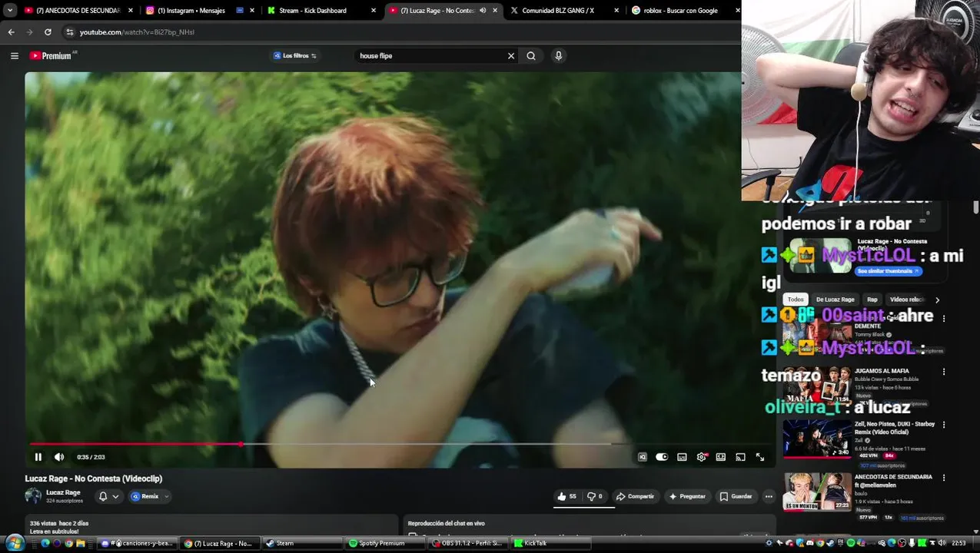Click the progress bar scrubber handle

click(x=241, y=444)
